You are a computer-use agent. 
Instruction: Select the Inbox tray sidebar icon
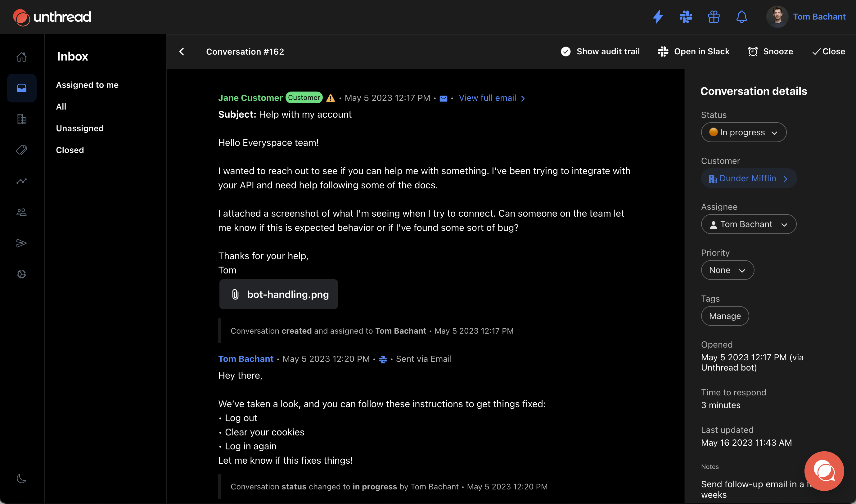(x=21, y=88)
